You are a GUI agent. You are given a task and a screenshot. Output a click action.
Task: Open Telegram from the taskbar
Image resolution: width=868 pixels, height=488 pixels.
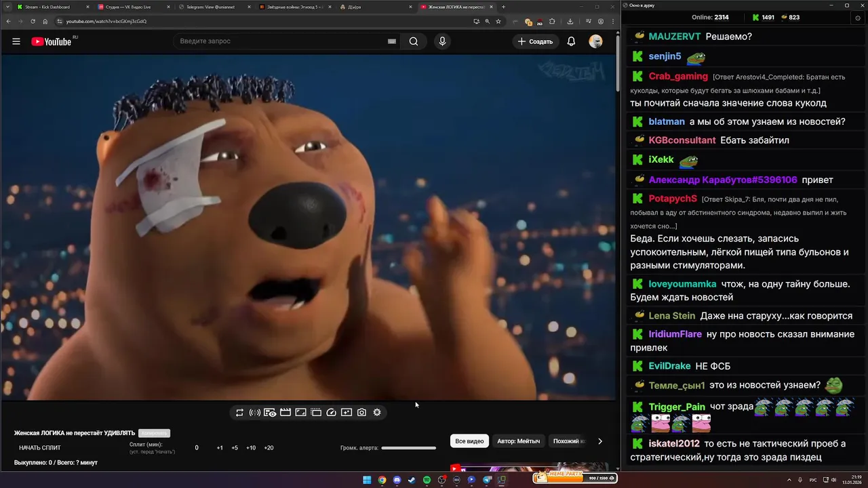(487, 480)
